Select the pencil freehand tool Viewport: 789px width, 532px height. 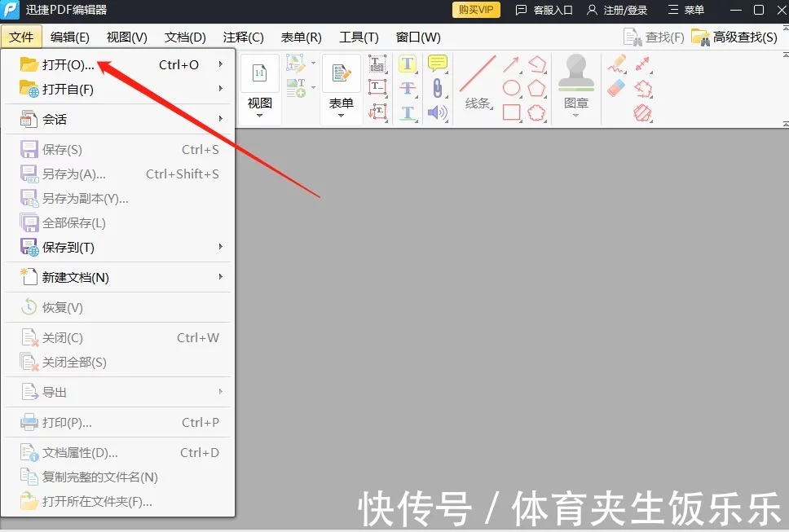coord(616,64)
